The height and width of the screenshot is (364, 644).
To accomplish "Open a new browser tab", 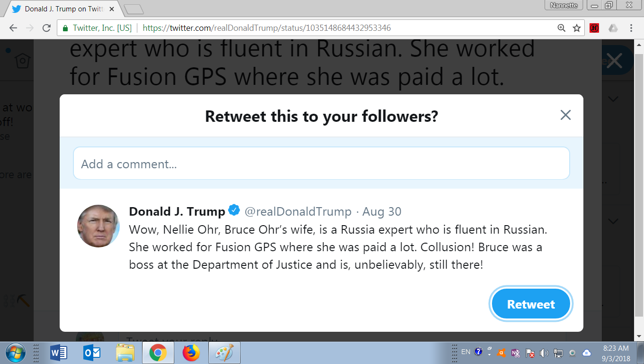I will coord(134,9).
